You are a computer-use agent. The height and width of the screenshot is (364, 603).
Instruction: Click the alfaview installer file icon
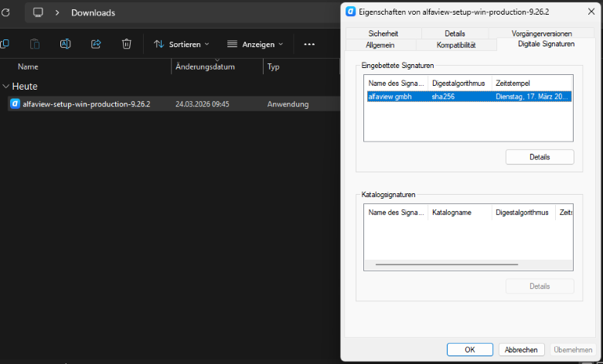tap(15, 104)
